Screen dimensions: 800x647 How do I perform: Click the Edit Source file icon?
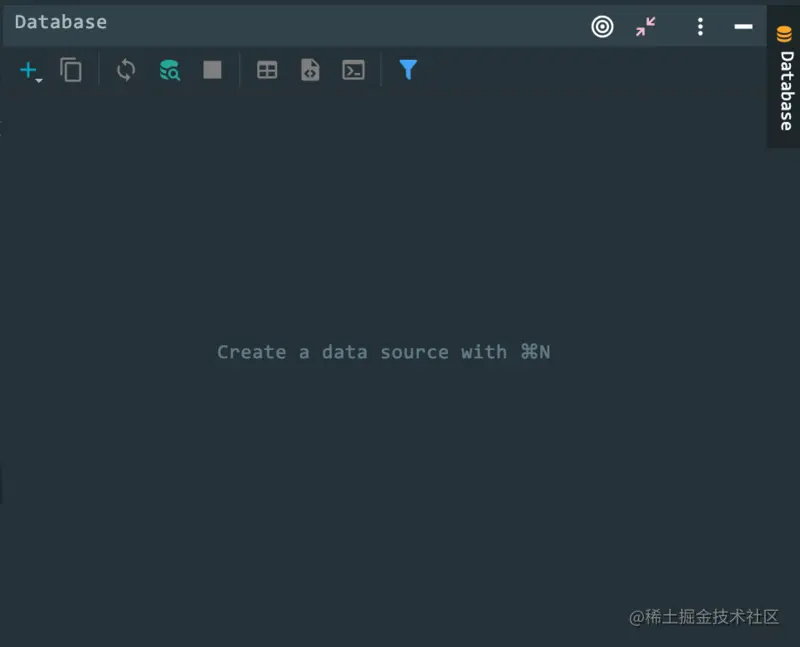[x=310, y=70]
